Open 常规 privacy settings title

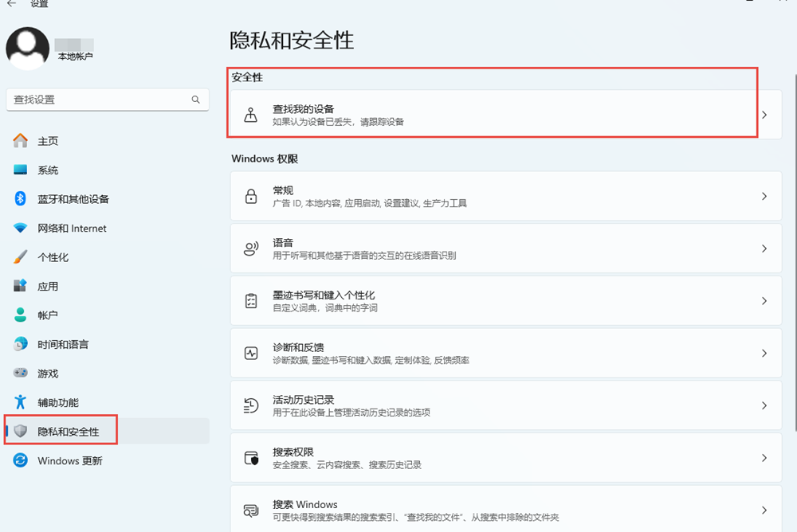coord(283,190)
